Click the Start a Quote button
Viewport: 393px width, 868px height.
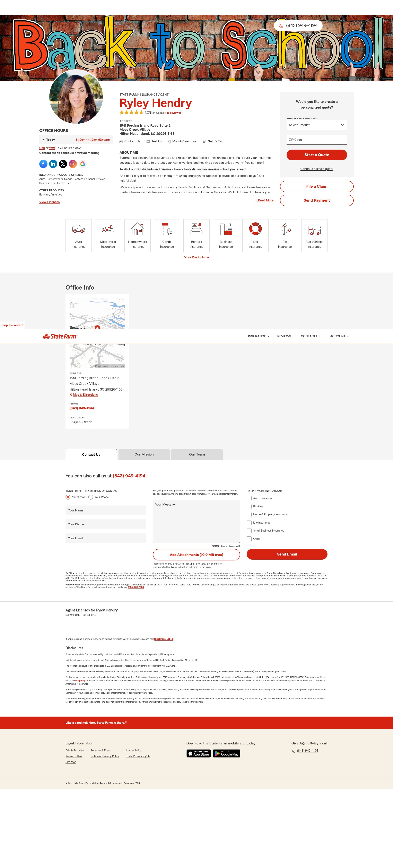(x=317, y=155)
